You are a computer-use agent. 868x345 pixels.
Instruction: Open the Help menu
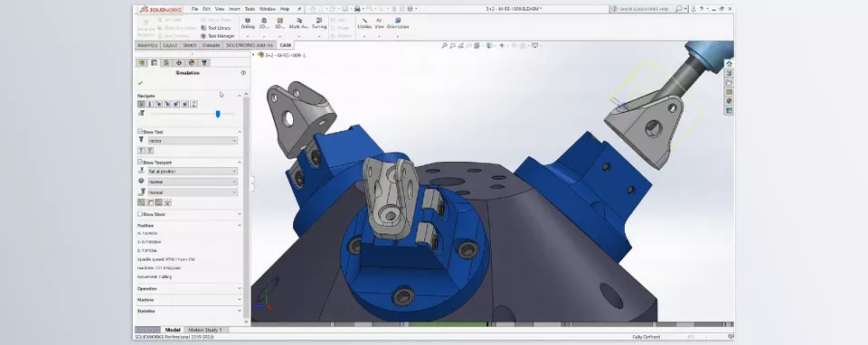tap(285, 9)
